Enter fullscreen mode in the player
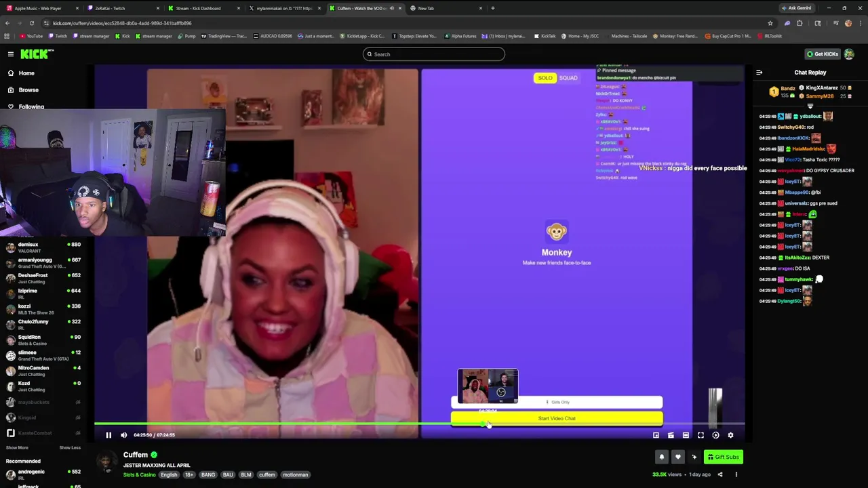Viewport: 868px width, 488px height. tap(701, 435)
